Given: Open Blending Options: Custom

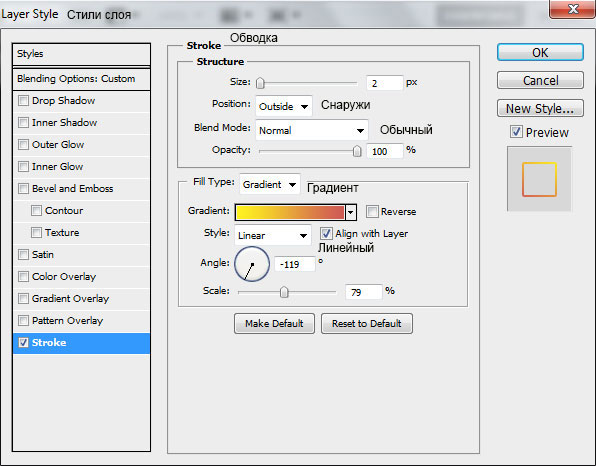Looking at the screenshot, I should pyautogui.click(x=81, y=79).
